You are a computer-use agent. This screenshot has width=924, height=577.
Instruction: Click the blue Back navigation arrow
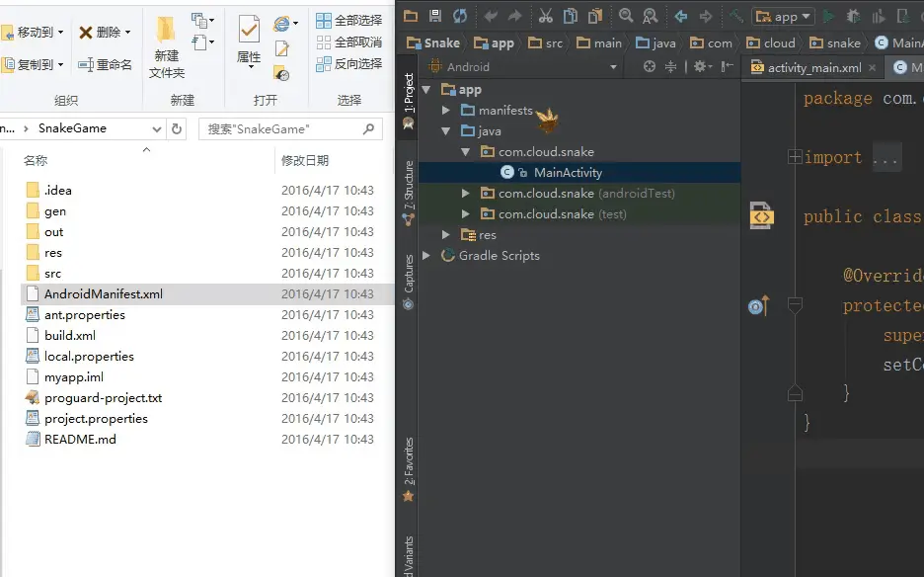pos(680,16)
